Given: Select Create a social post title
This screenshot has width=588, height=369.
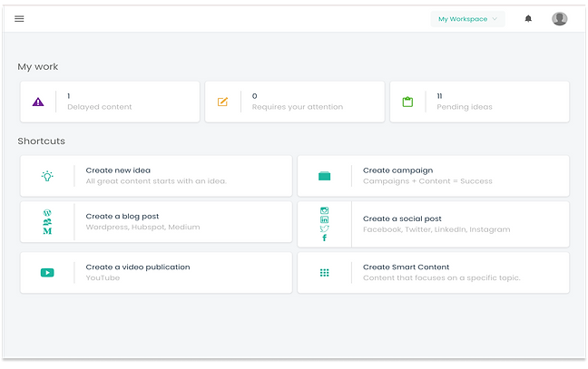Looking at the screenshot, I should [402, 218].
